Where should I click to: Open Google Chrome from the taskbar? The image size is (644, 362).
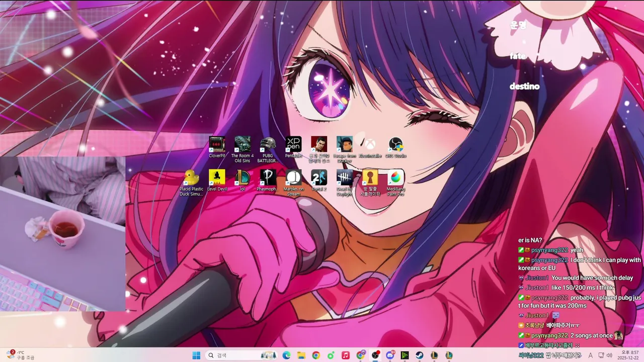(x=316, y=355)
